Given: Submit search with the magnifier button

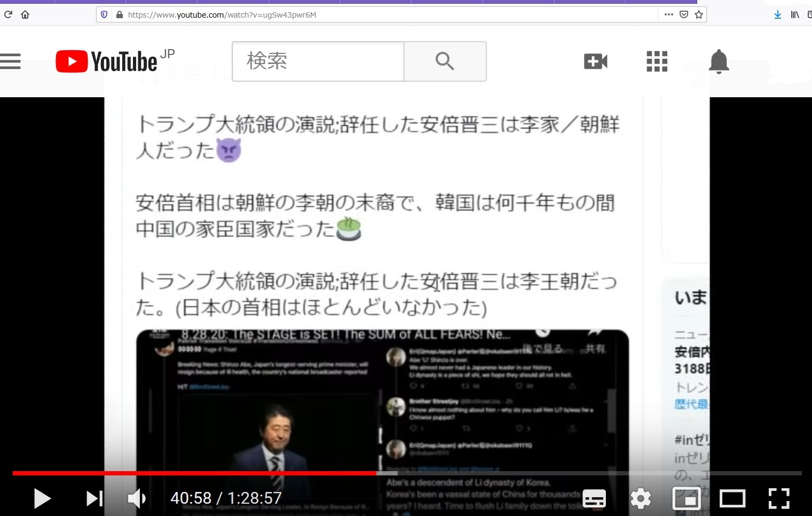Looking at the screenshot, I should [445, 61].
